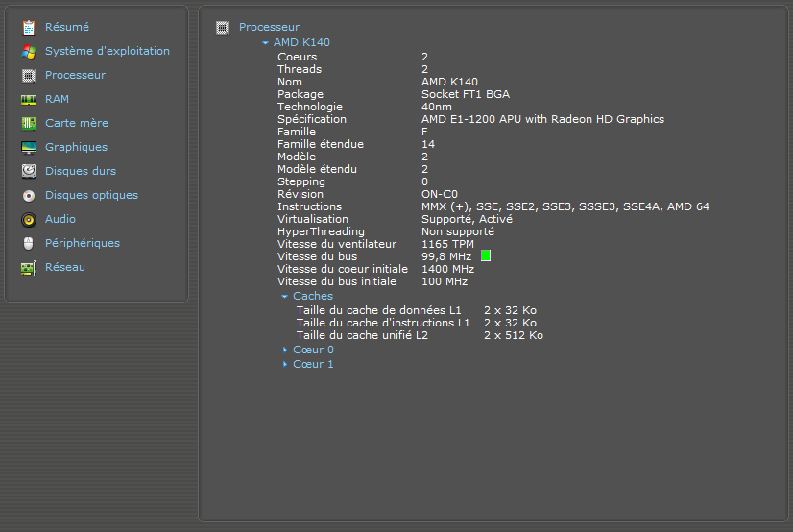
Task: Click the "Taille du cache unifié L2" label
Action: tap(362, 335)
